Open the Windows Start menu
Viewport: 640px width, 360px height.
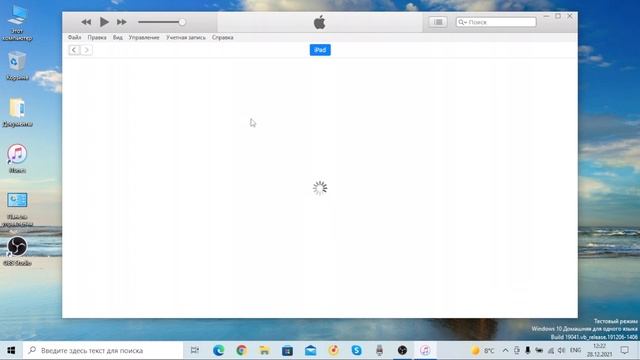coord(11,350)
